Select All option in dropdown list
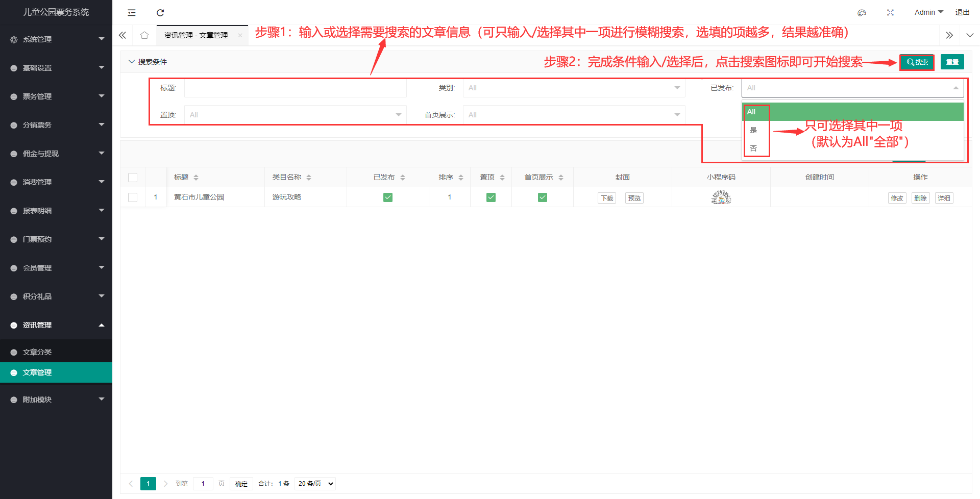980x499 pixels. pos(852,112)
